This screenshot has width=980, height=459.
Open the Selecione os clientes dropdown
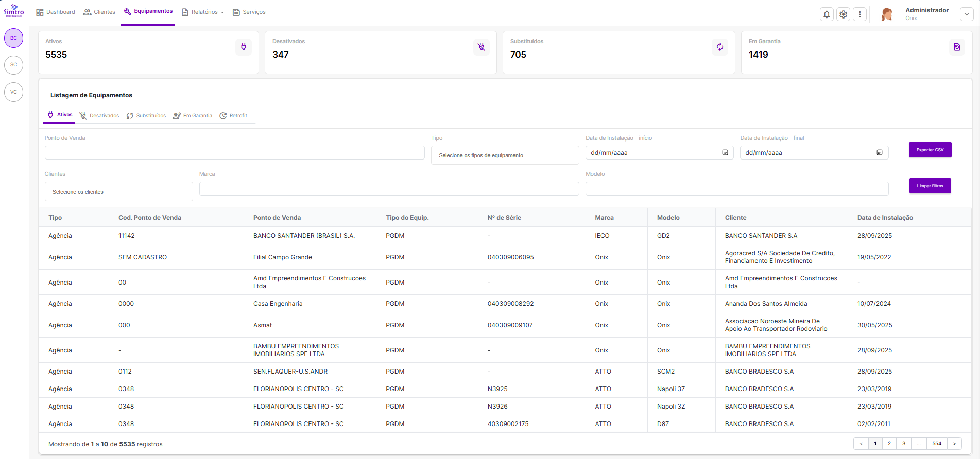pyautogui.click(x=118, y=192)
